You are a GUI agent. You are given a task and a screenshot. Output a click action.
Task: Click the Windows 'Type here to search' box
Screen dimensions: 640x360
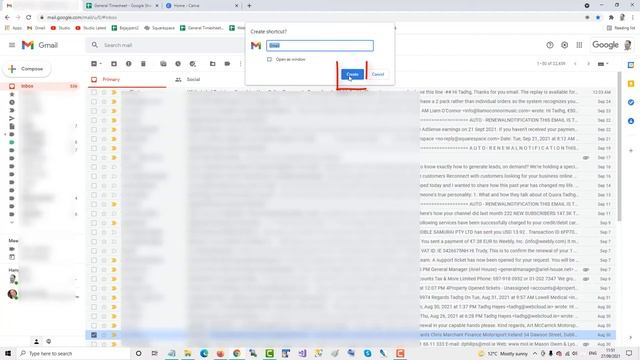tap(73, 353)
